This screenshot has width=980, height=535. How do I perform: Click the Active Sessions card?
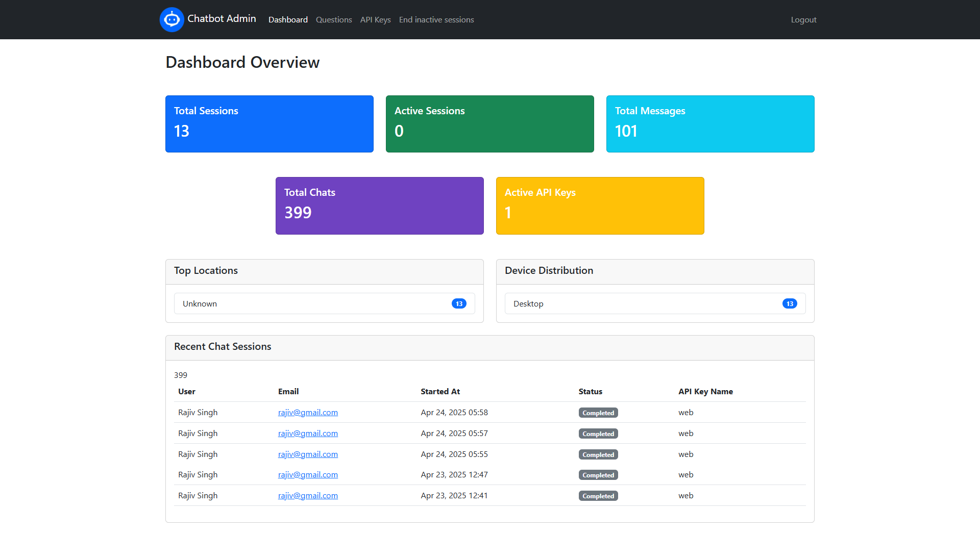(x=490, y=124)
